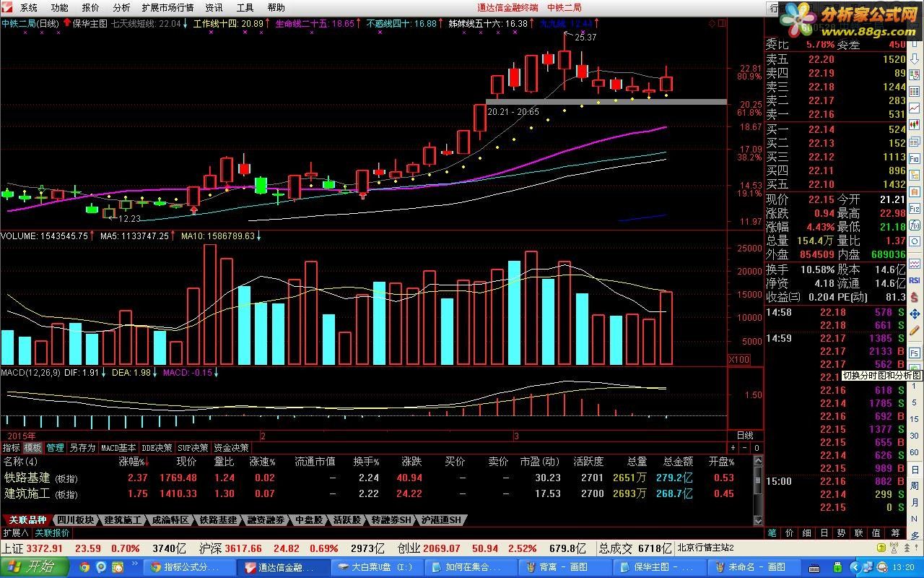The height and width of the screenshot is (578, 924).
Task: Collapse the 扩展∧ panel
Action: (16, 532)
